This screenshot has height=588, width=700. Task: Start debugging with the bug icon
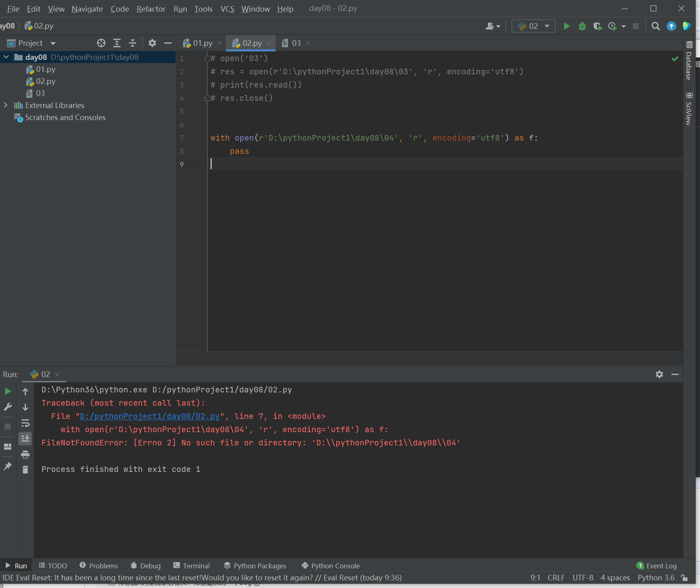click(x=582, y=26)
